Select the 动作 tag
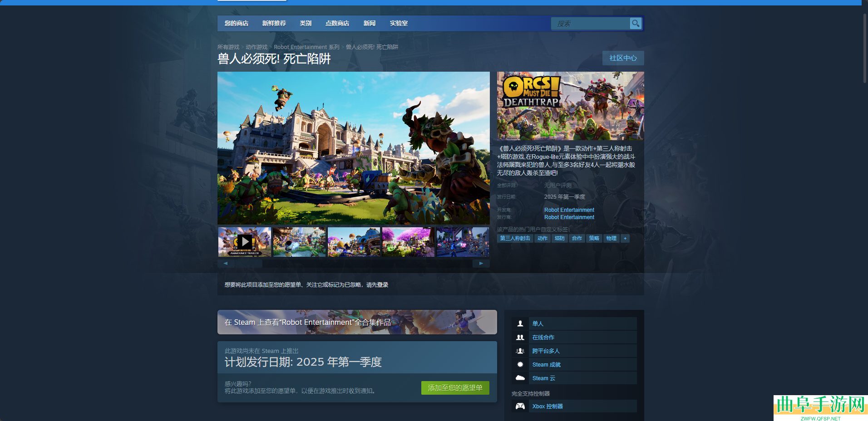The height and width of the screenshot is (421, 868). pyautogui.click(x=542, y=238)
